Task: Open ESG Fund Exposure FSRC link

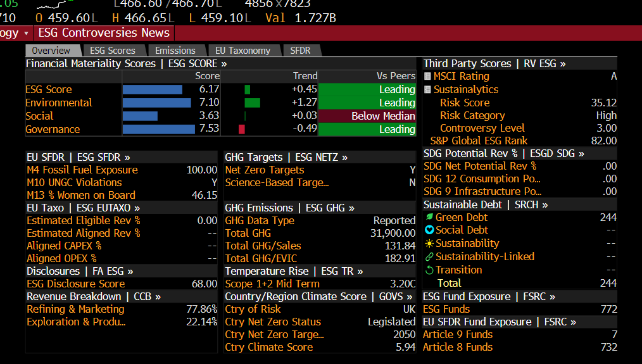Action: tap(489, 296)
